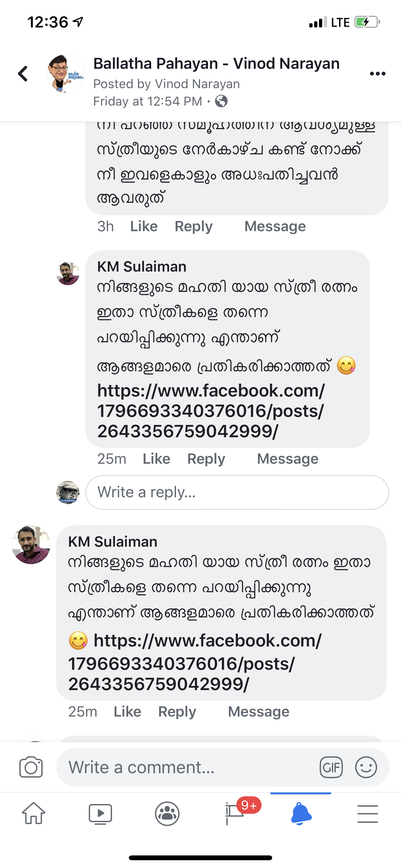Open the emoji smiley picker
401x868 pixels.
[x=366, y=767]
